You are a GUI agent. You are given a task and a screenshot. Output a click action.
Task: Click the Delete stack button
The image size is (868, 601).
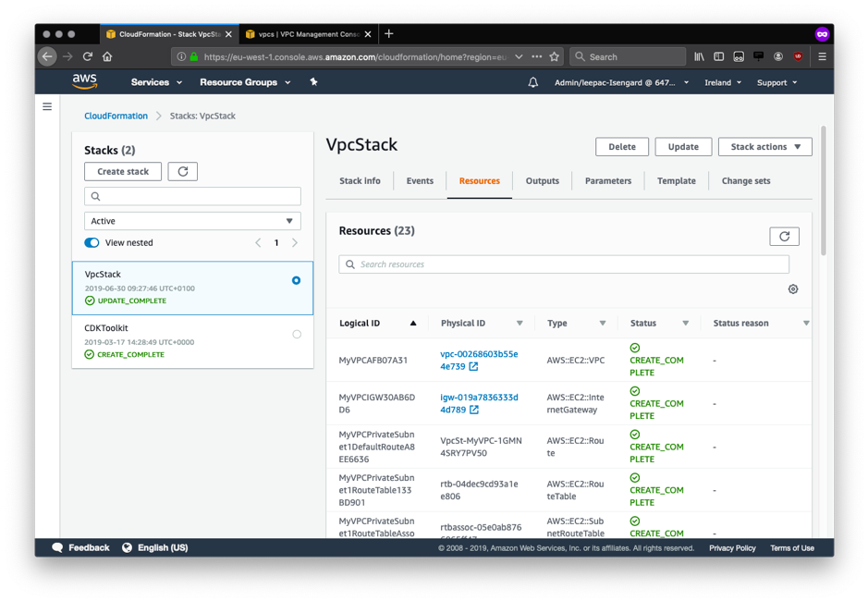point(622,147)
